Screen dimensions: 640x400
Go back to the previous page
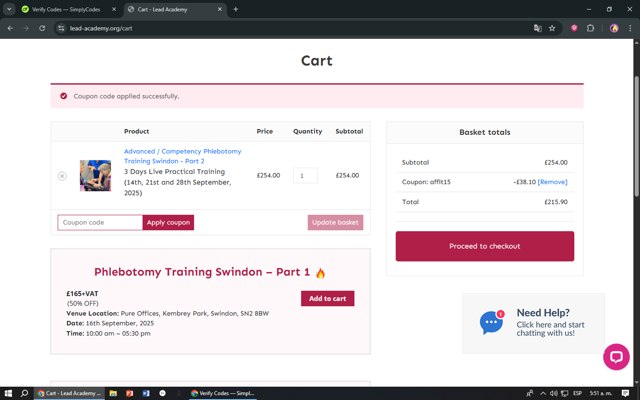click(x=10, y=28)
